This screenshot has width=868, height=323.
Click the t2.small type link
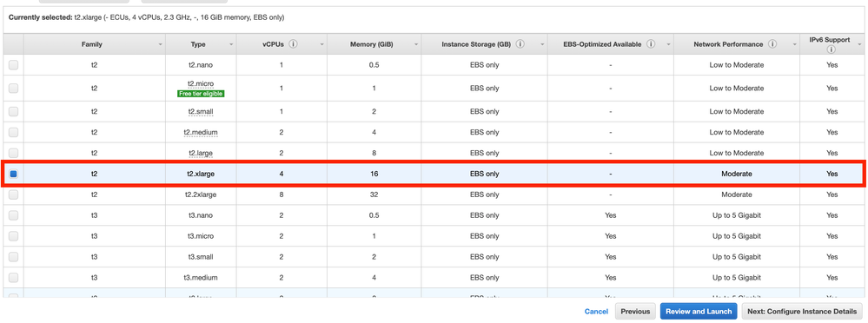(x=200, y=111)
